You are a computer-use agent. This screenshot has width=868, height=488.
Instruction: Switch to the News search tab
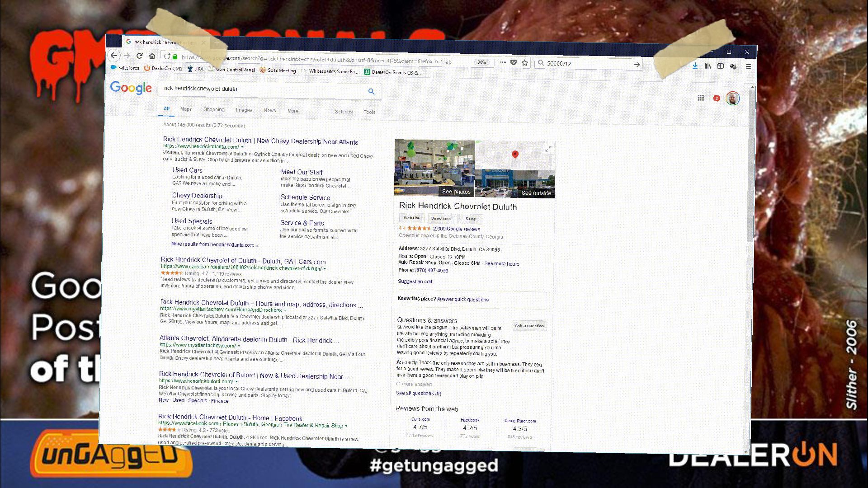(x=269, y=110)
